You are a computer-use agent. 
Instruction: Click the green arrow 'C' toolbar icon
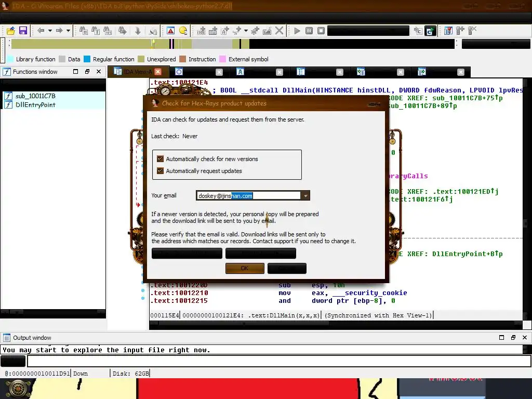coord(430,31)
